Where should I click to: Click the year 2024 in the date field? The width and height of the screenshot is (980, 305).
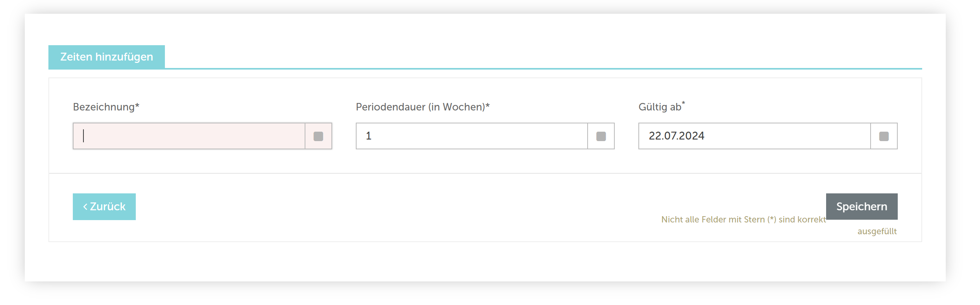point(692,136)
